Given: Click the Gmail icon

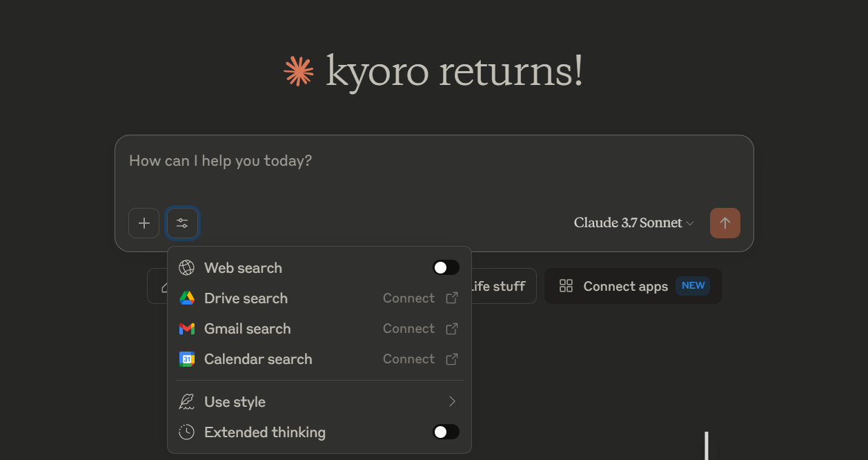Looking at the screenshot, I should [x=187, y=329].
